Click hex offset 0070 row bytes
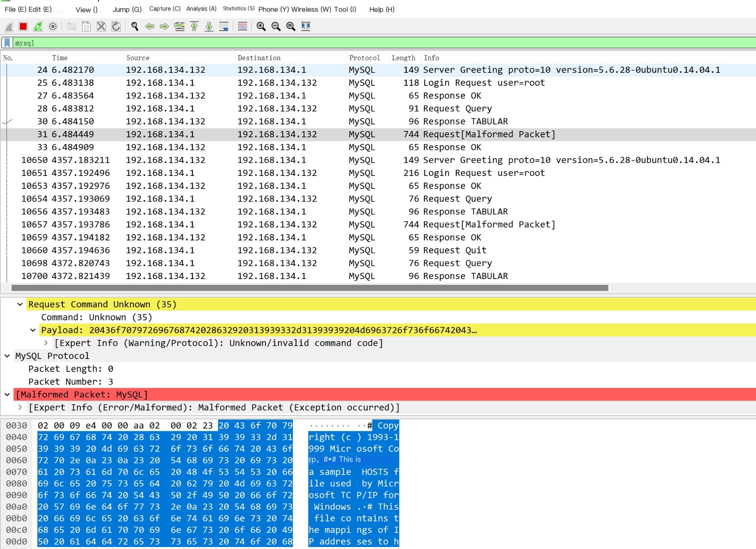756x549 pixels. (165, 472)
